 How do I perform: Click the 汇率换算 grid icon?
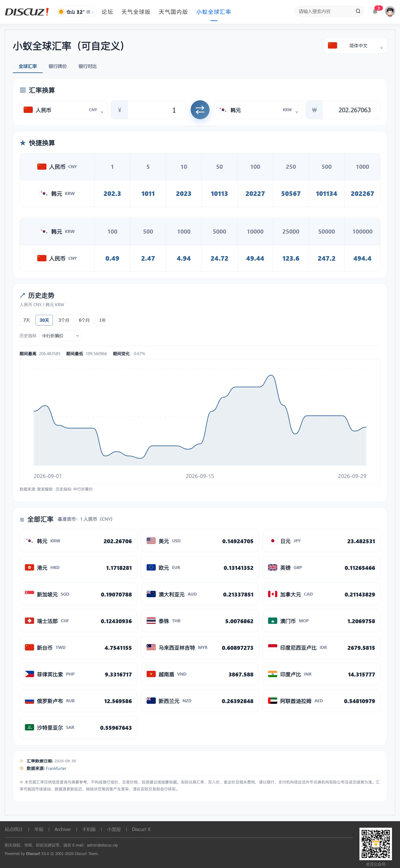(23, 90)
